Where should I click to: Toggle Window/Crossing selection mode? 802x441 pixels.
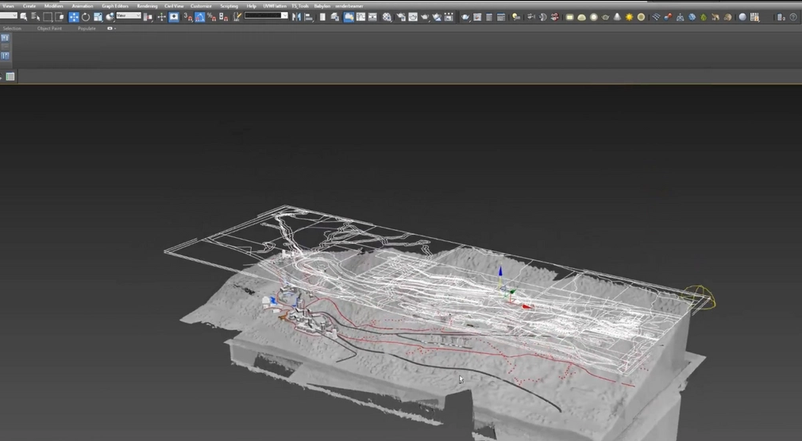pyautogui.click(x=61, y=17)
